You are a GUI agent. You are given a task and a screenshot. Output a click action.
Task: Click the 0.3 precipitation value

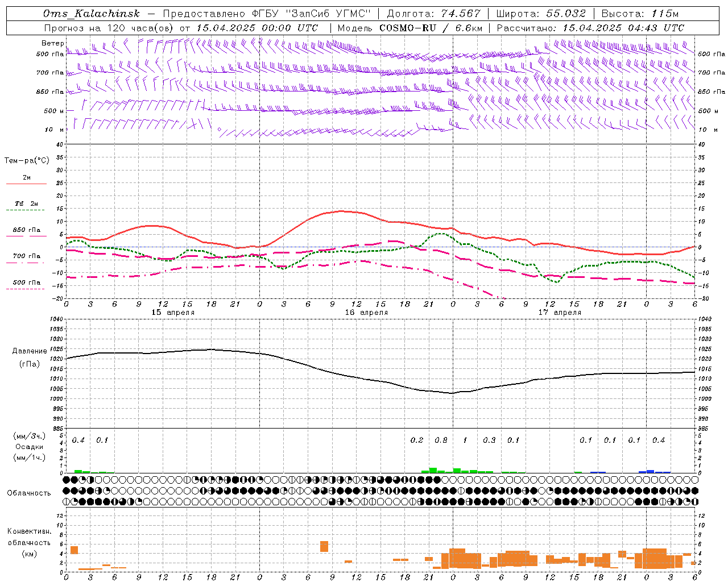tap(489, 440)
